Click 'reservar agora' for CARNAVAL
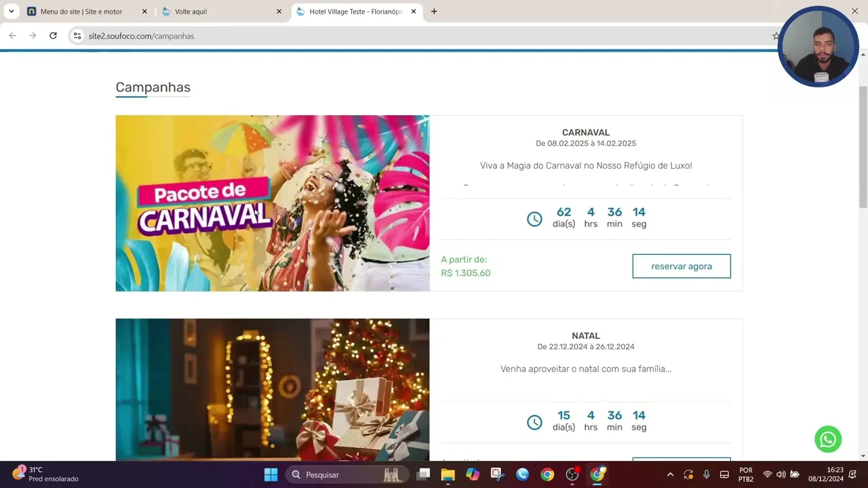Screen dimensions: 868x488 682,266
